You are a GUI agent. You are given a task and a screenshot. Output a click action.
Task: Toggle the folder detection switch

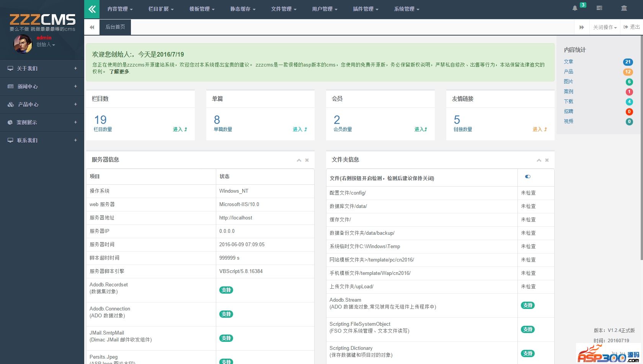pyautogui.click(x=528, y=177)
